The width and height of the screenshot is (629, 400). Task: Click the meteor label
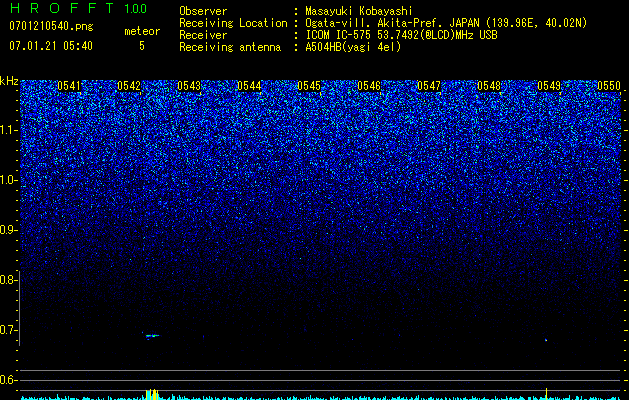(x=142, y=31)
